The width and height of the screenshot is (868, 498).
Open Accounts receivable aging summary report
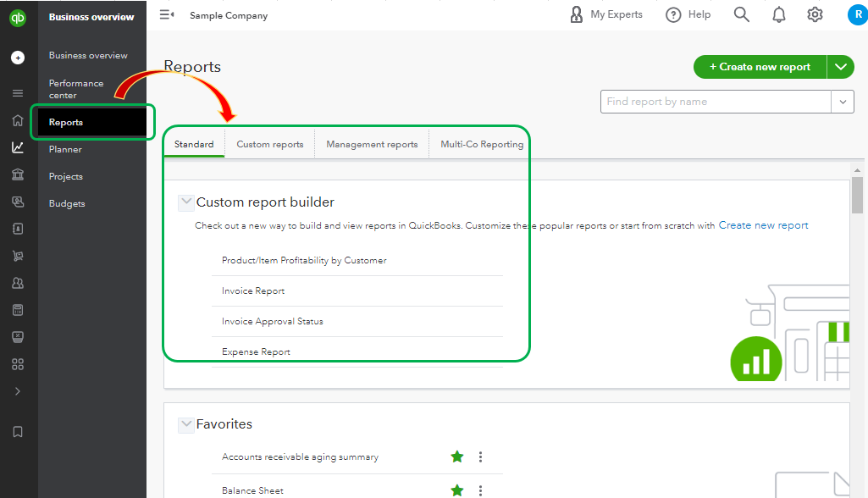300,457
